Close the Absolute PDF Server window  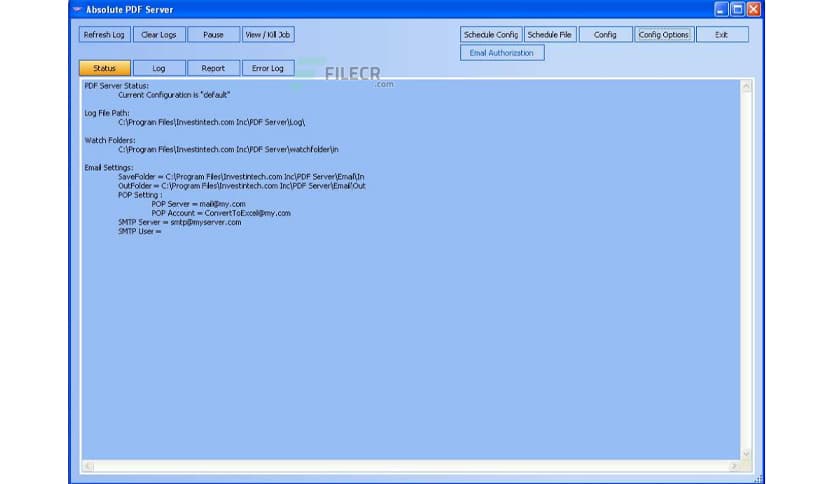[753, 10]
